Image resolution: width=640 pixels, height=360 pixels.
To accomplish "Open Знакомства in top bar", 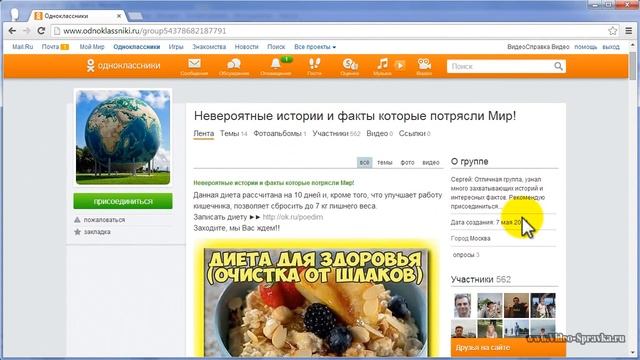I will [209, 47].
